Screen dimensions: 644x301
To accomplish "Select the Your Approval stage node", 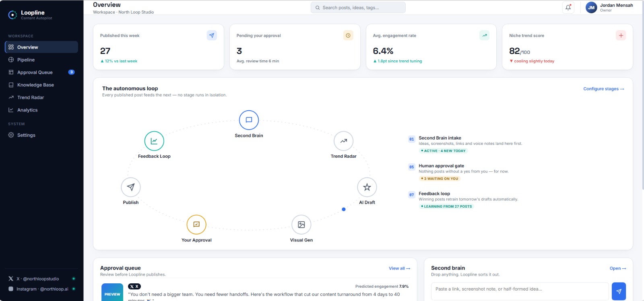I will click(196, 225).
